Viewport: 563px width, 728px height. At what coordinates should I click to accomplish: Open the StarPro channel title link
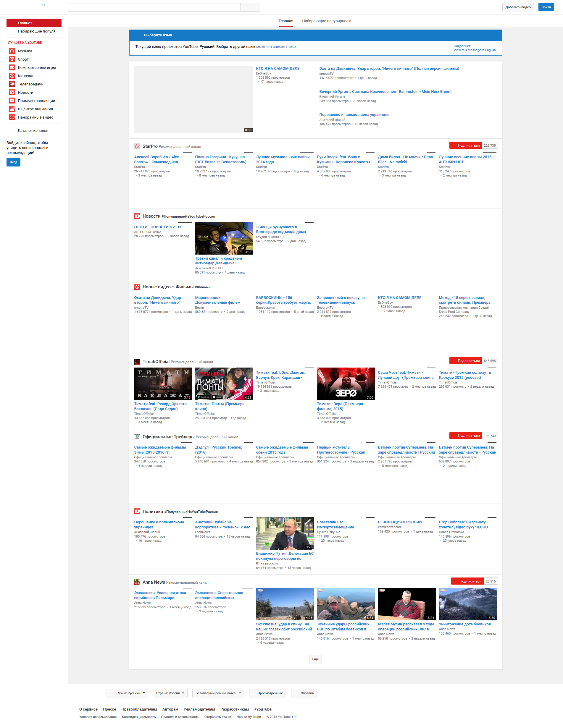pyautogui.click(x=150, y=146)
